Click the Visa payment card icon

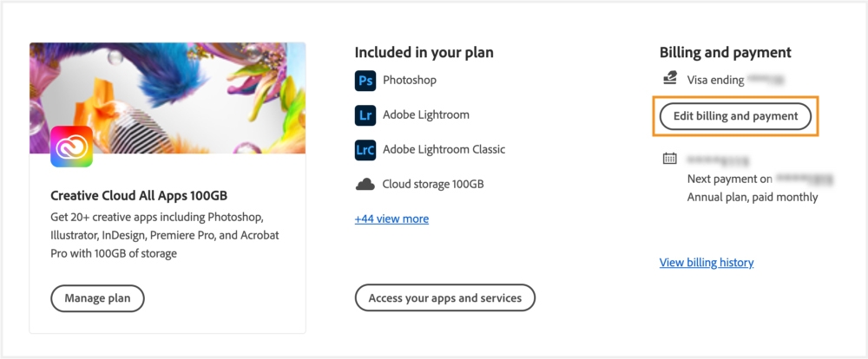(669, 79)
